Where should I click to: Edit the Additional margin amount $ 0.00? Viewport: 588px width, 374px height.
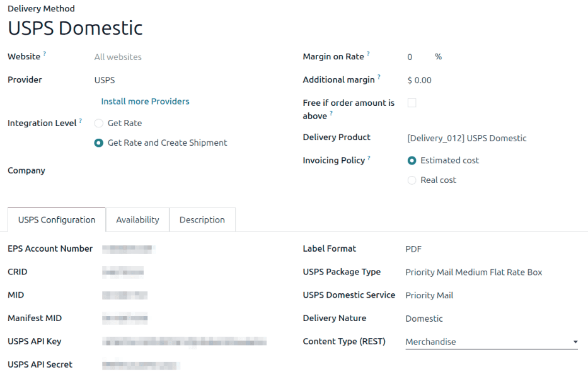click(419, 80)
